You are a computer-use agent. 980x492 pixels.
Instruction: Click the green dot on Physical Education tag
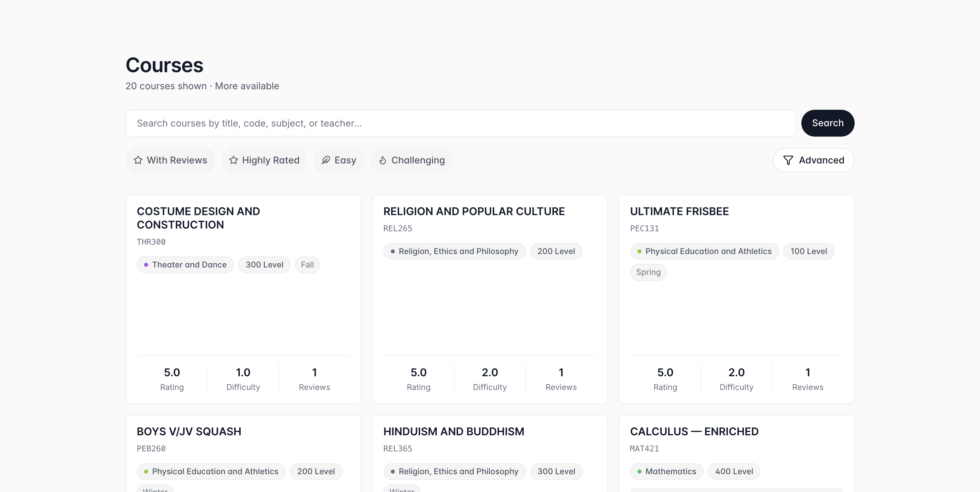pyautogui.click(x=639, y=251)
